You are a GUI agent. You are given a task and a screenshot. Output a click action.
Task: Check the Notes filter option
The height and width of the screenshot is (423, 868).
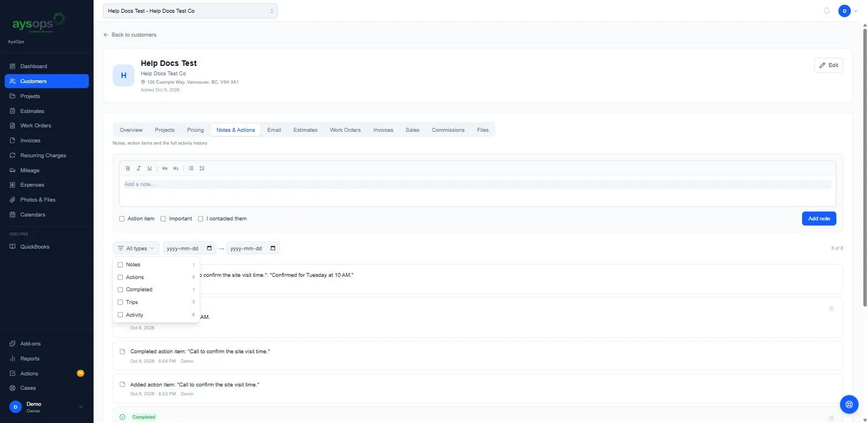coord(120,265)
